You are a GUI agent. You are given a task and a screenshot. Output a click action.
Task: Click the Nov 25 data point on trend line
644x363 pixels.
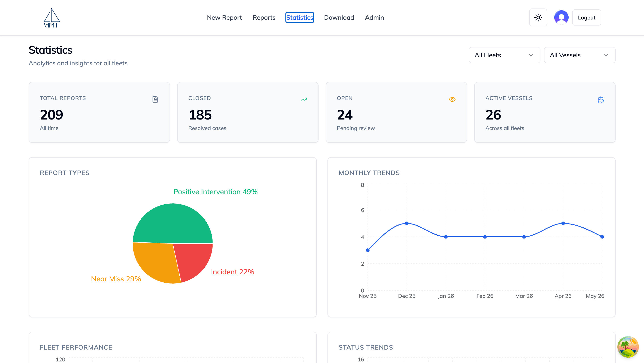[368, 250]
